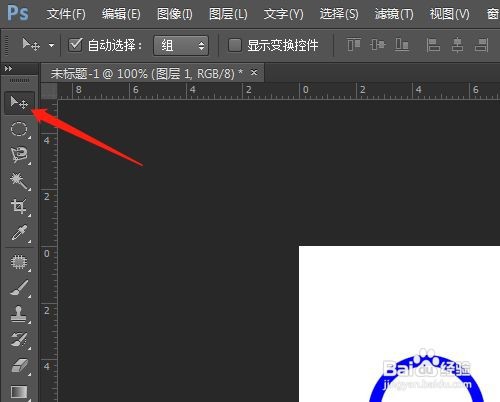500x402 pixels.
Task: Select the Magnetic Lasso tool
Action: click(19, 155)
